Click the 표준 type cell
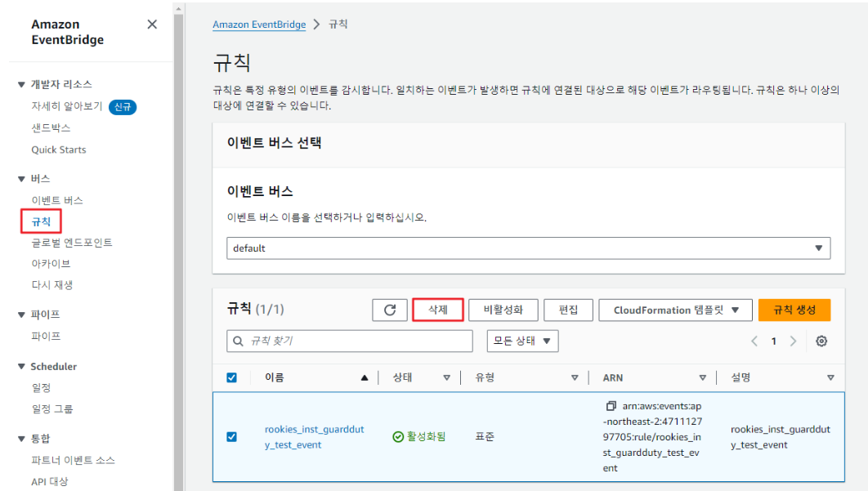The height and width of the screenshot is (491, 868). pos(485,437)
